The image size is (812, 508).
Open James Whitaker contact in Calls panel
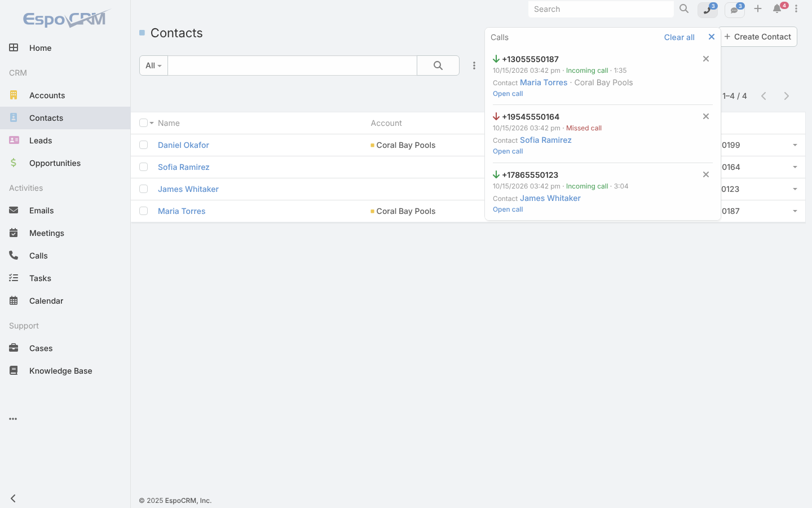click(x=550, y=198)
